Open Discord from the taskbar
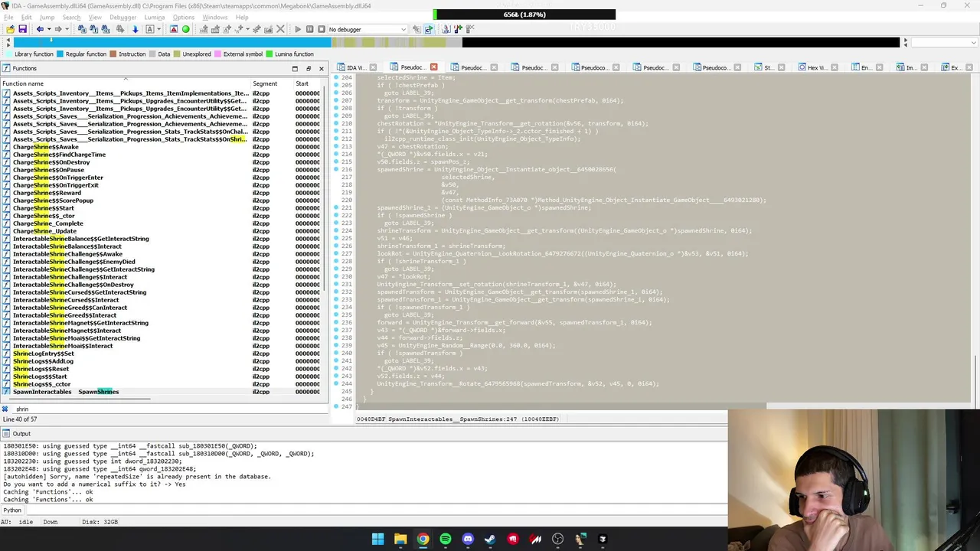 click(468, 539)
